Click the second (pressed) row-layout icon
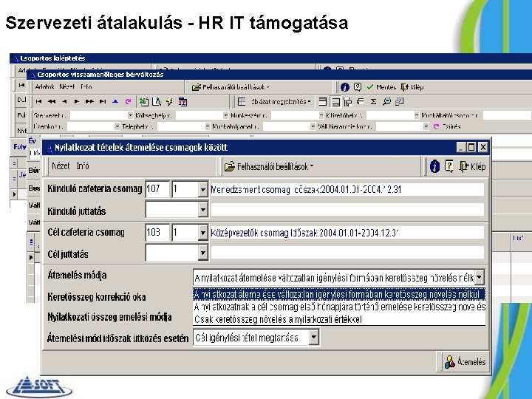Viewport: 532px width, 399px height. coord(335,101)
